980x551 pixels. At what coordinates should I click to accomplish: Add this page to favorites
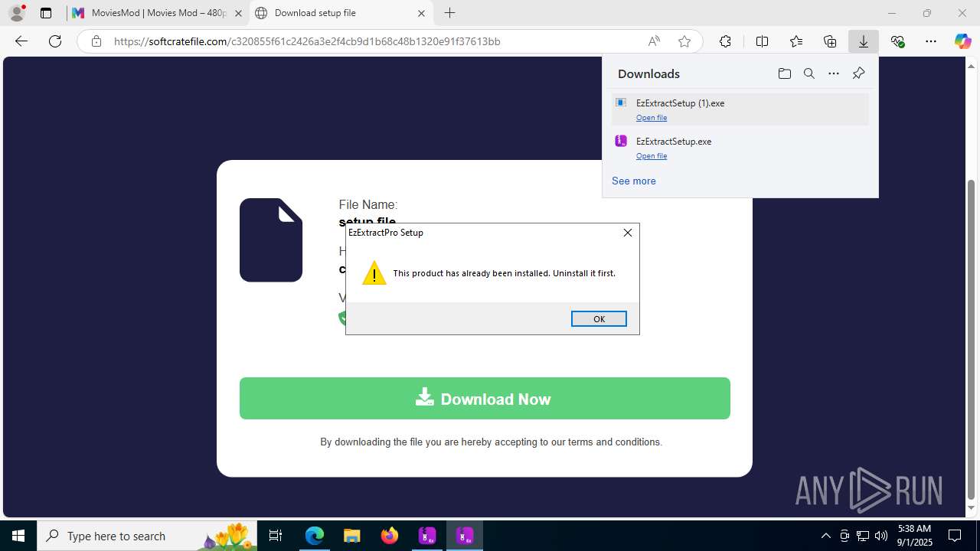[684, 41]
